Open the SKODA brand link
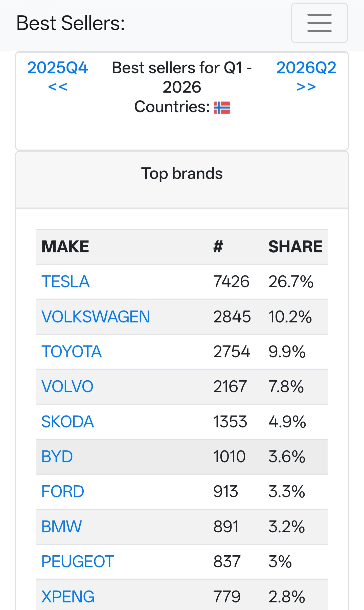This screenshot has width=364, height=610. 67,422
